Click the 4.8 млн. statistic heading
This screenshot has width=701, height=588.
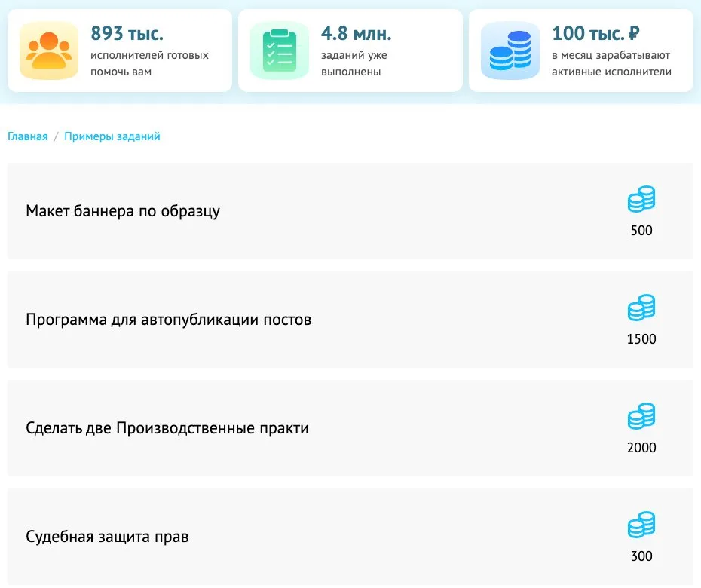click(357, 33)
